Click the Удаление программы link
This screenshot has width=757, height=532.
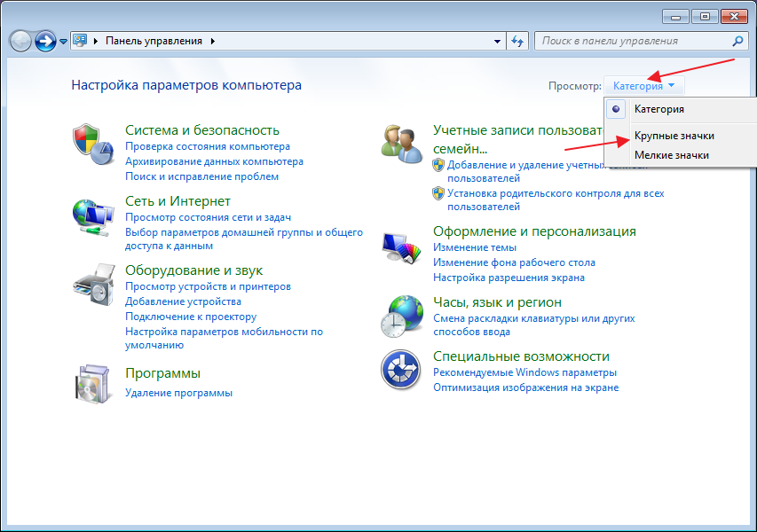tap(178, 393)
